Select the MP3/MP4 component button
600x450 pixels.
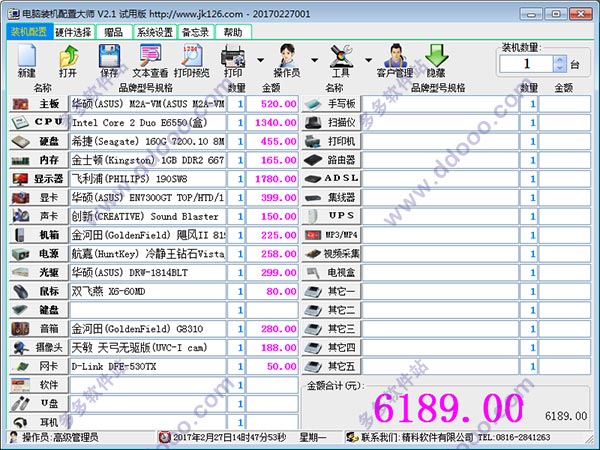point(331,235)
